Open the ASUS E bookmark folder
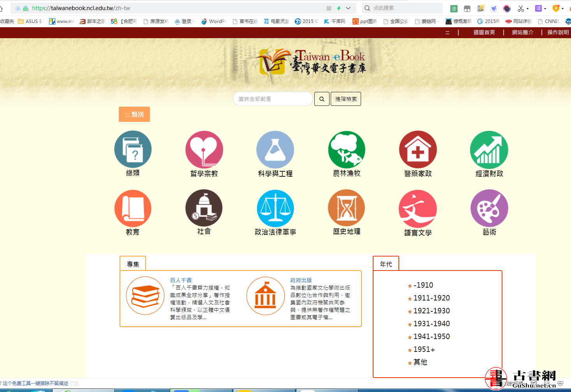The width and height of the screenshot is (571, 392). coord(30,21)
